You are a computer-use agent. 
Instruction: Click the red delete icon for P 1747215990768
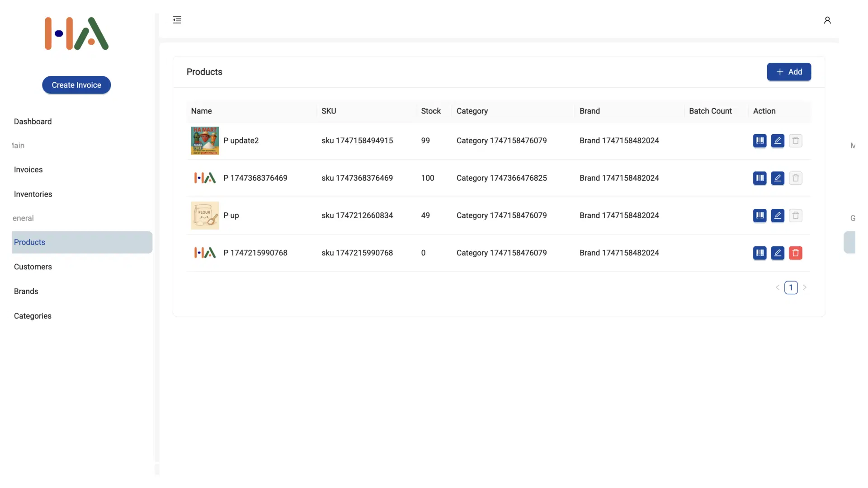coord(796,253)
